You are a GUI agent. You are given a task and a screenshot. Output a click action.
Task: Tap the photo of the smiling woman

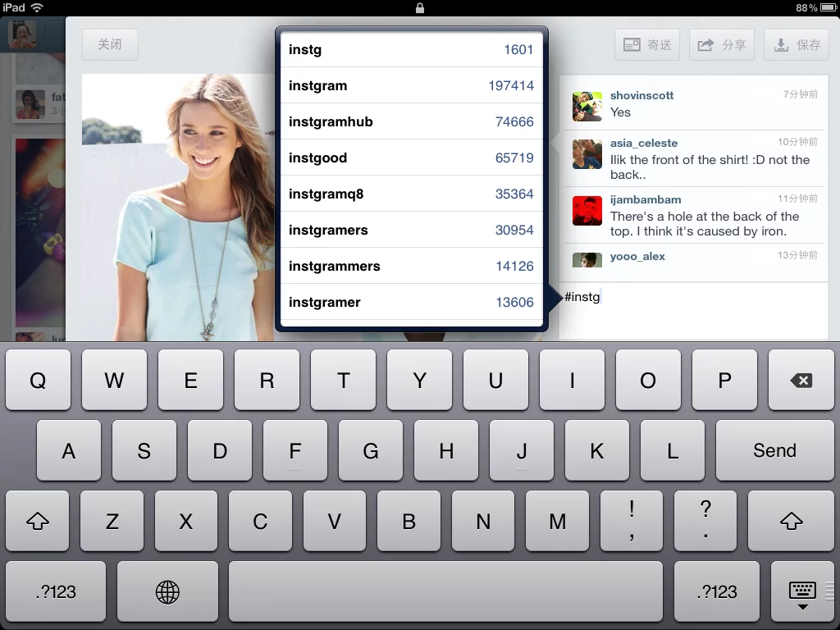click(178, 208)
